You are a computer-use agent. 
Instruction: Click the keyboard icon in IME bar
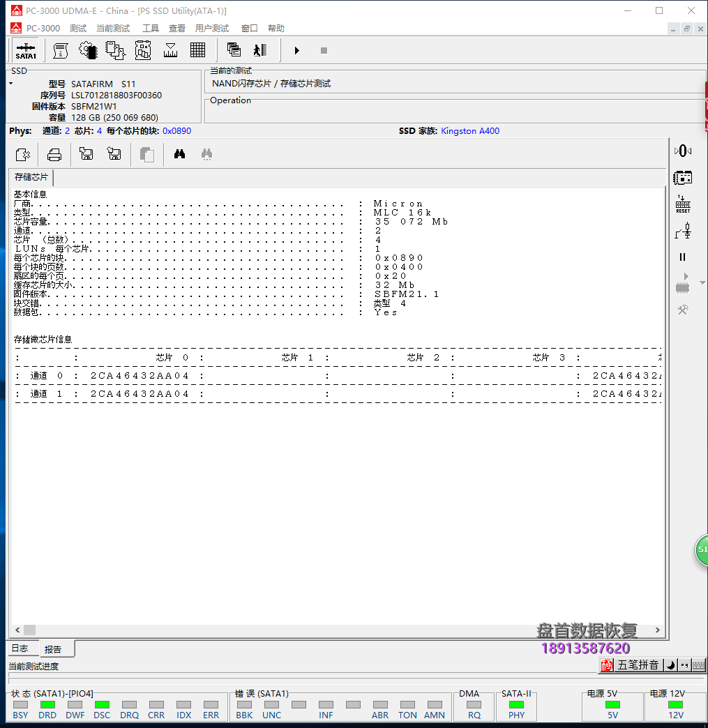pos(698,665)
